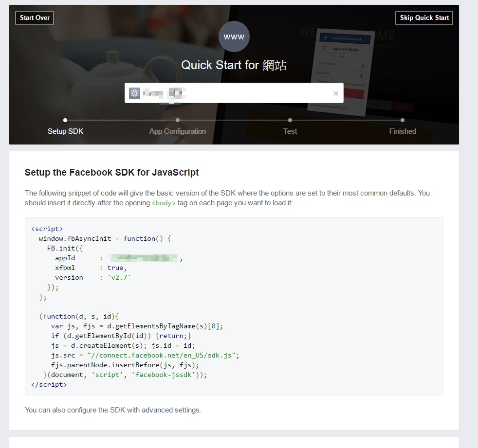478x448 pixels.
Task: Click the App Configuration progress dot
Action: [177, 120]
